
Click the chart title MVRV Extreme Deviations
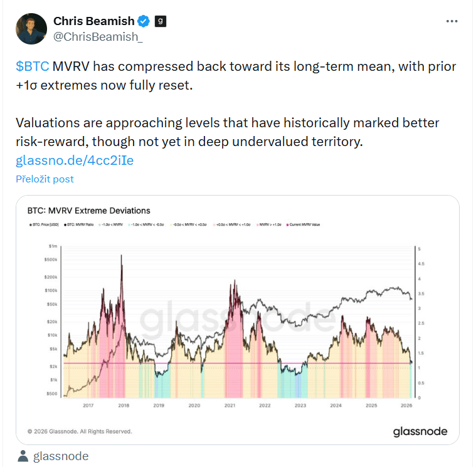[88, 211]
